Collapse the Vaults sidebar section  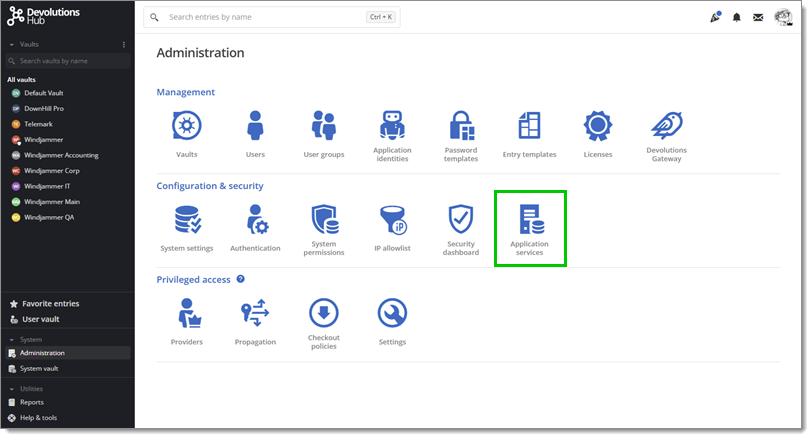click(x=11, y=45)
